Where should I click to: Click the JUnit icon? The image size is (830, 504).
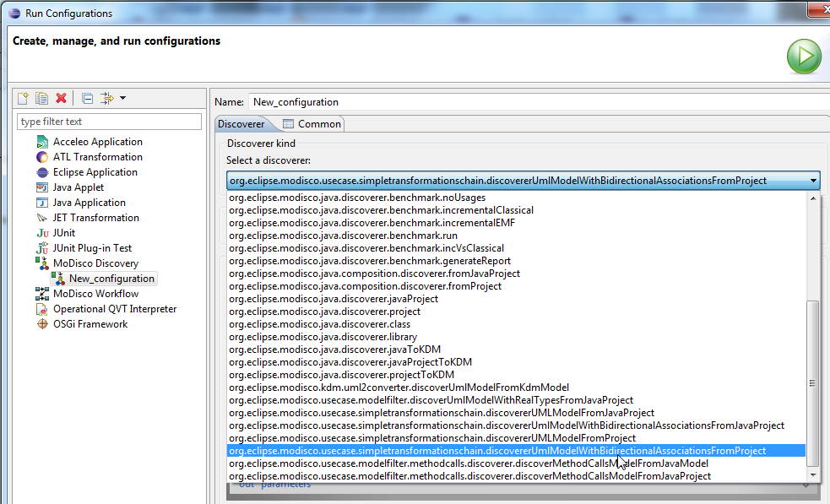[42, 234]
